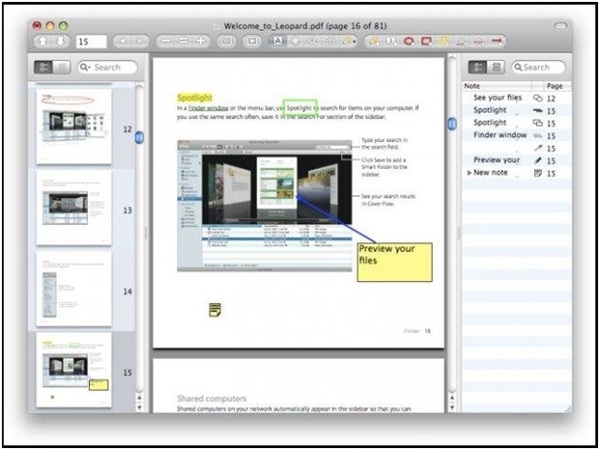Show snapshots in right pane

tap(496, 67)
